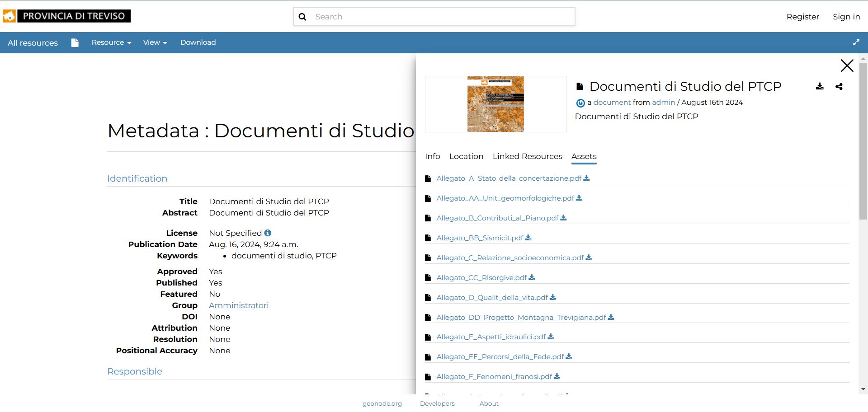
Task: Click the Identification section heading
Action: pos(137,178)
